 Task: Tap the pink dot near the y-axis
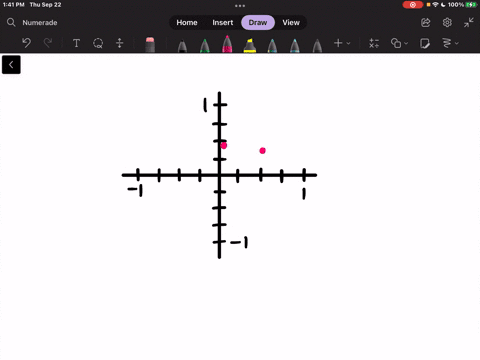pyautogui.click(x=224, y=145)
